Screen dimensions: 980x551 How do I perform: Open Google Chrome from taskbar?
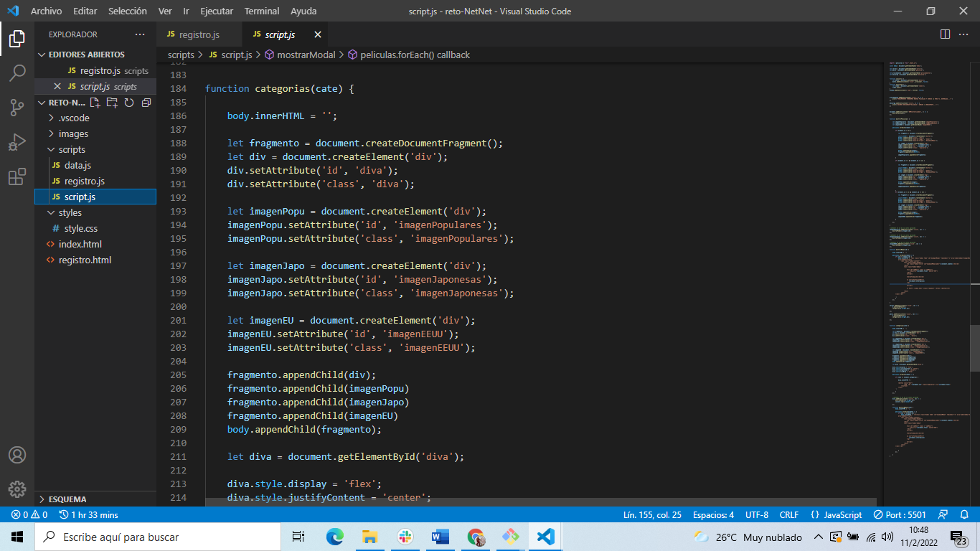[475, 537]
